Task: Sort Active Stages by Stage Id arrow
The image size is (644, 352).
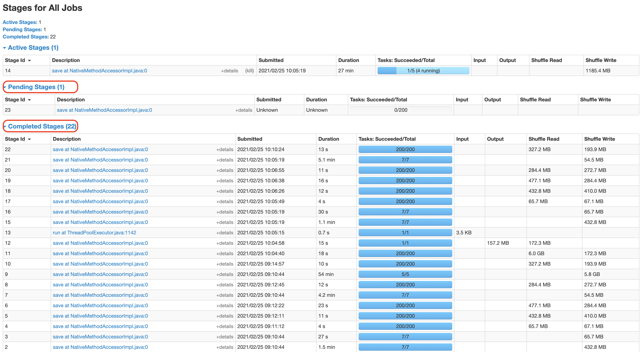Action: [29, 61]
